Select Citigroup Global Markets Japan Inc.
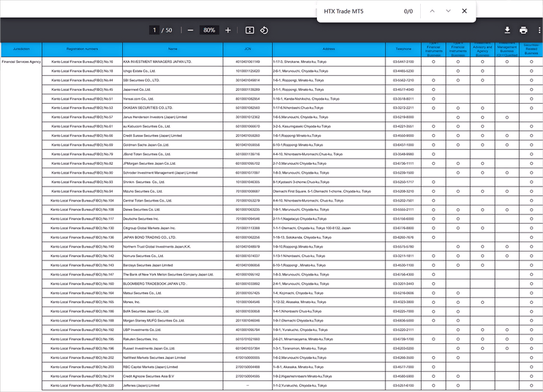The image size is (543, 392). 149,229
